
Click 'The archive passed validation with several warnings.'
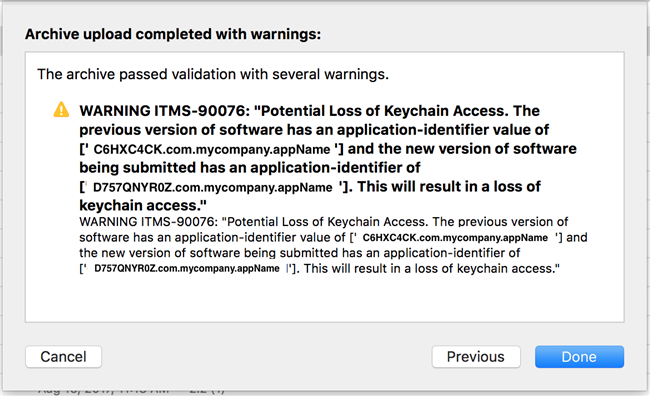[213, 74]
